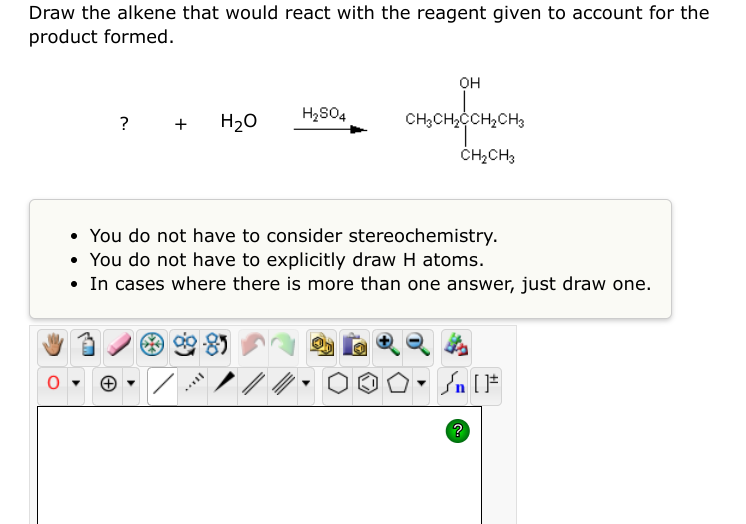The height and width of the screenshot is (524, 746).
Task: Open the charge tool dropdown arrow
Action: point(131,383)
